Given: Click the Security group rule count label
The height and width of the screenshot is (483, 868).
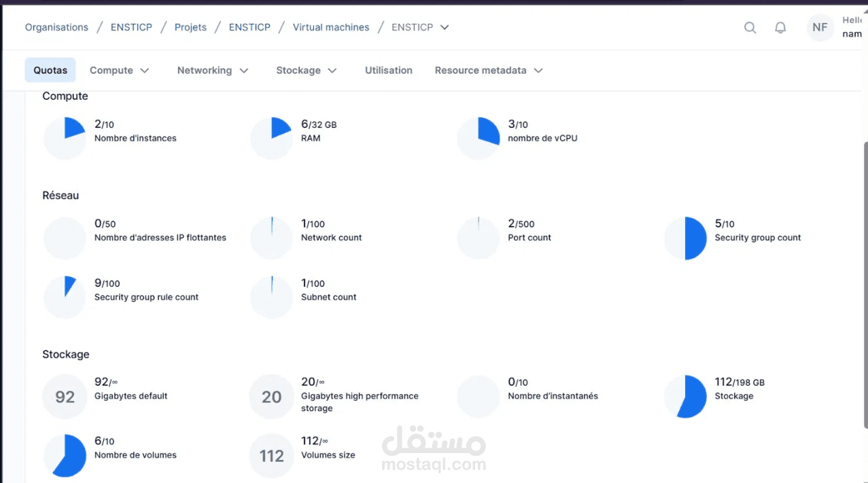Looking at the screenshot, I should coord(146,298).
